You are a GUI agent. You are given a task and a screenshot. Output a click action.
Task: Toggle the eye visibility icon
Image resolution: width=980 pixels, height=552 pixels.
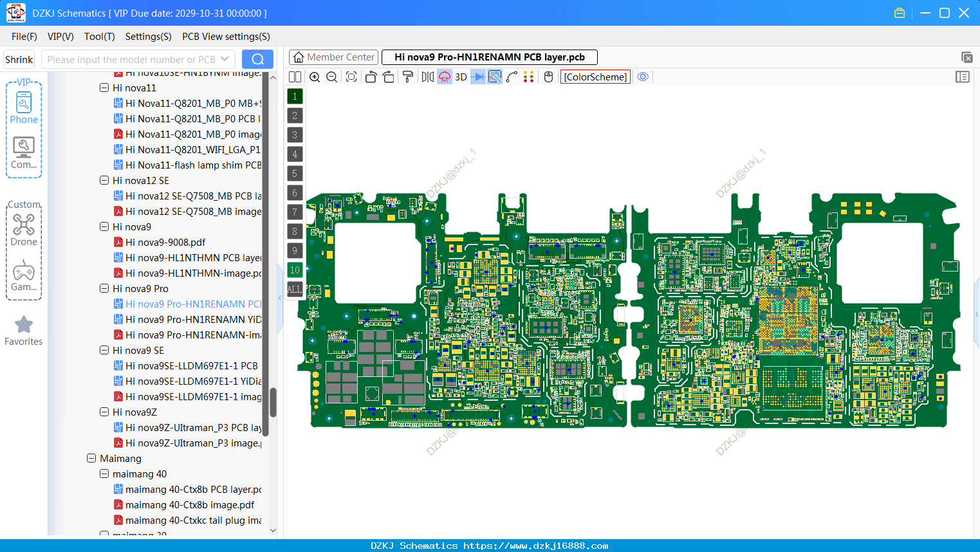pyautogui.click(x=643, y=77)
